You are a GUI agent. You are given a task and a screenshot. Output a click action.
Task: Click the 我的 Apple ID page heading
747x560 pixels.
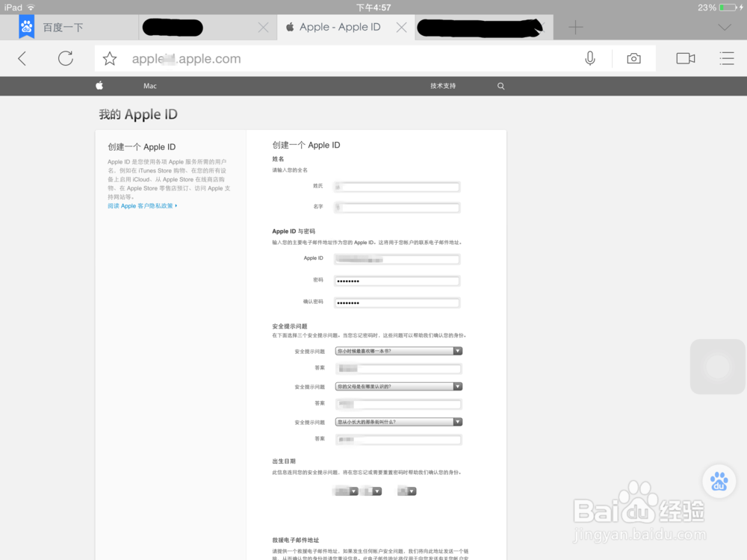point(138,114)
